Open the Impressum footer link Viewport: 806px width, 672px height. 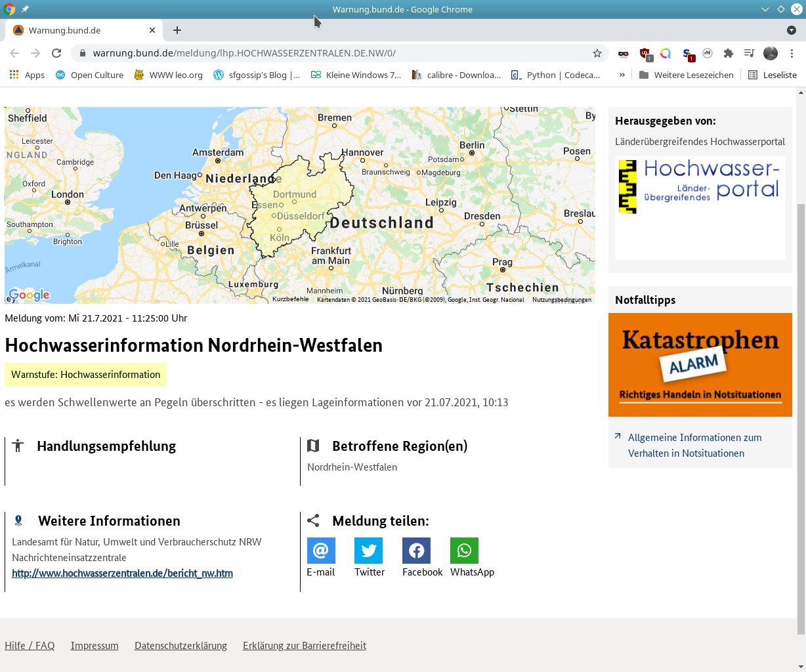pyautogui.click(x=95, y=645)
